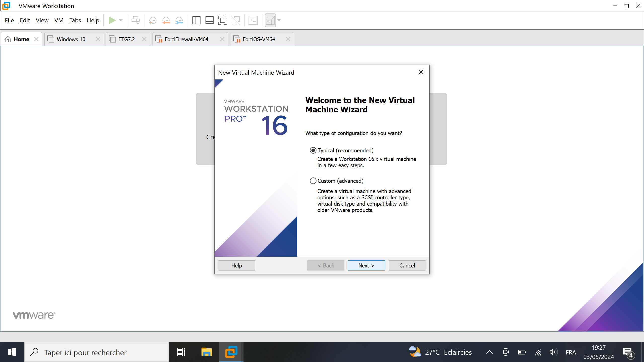
Task: Cancel the New Virtual Machine Wizard
Action: 407,265
